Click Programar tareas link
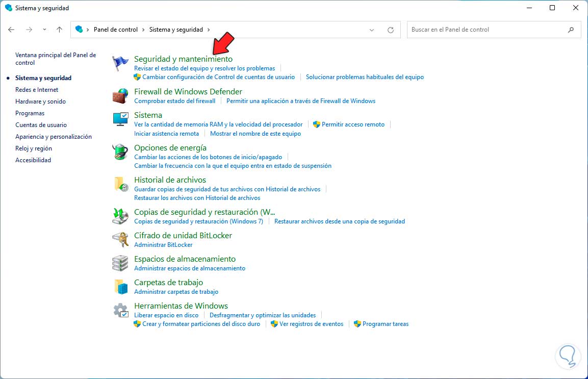This screenshot has width=588, height=379. click(x=386, y=324)
